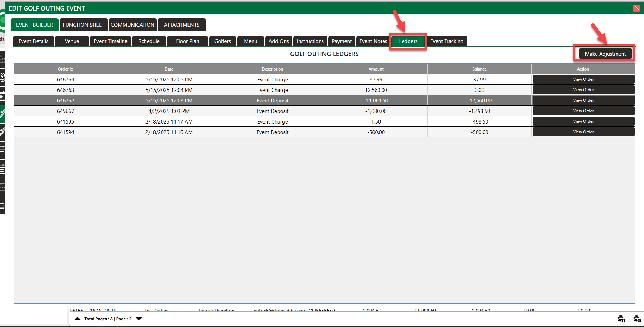Click the star calendar icon in sidebar
Image resolution: width=644 pixels, height=327 pixels.
pos(2,96)
